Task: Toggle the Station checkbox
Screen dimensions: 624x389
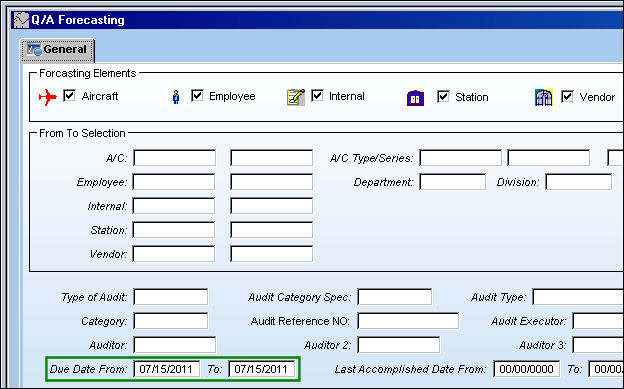Action: click(443, 96)
